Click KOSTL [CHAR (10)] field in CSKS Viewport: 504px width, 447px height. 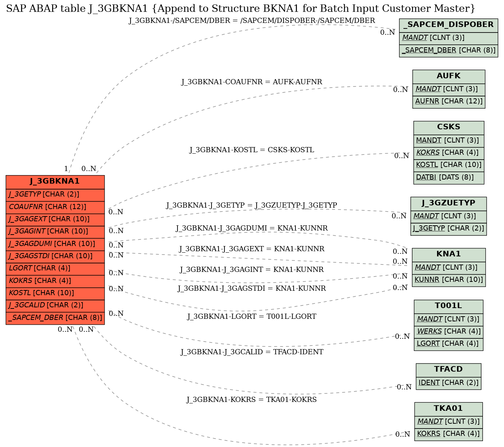pos(449,165)
